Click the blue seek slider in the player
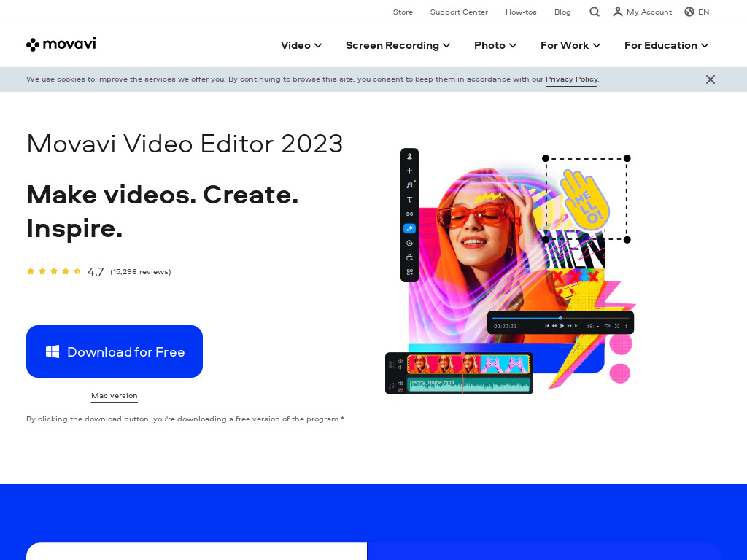The width and height of the screenshot is (747, 560). point(560,318)
